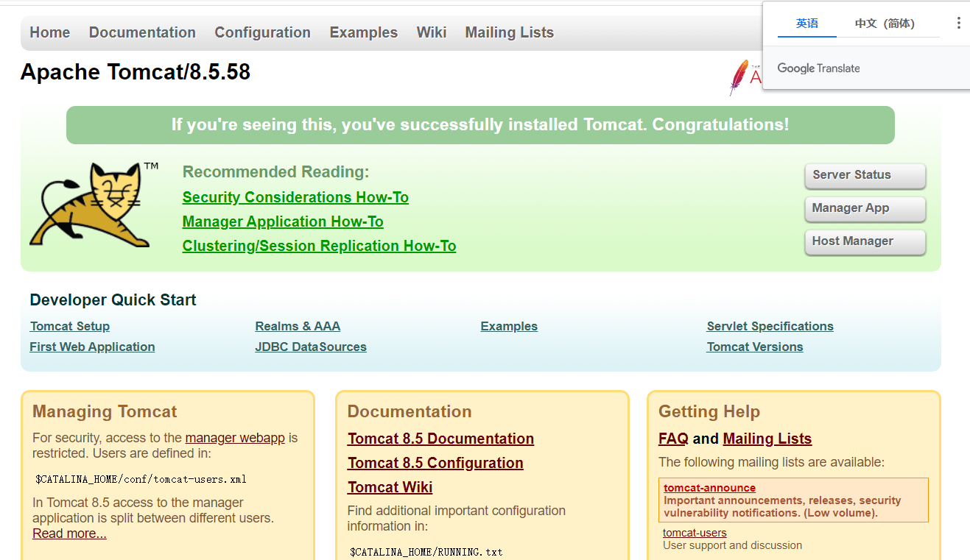970x560 pixels.
Task: Click the Apache Tomcat/8.5.58 heading
Action: click(x=136, y=72)
